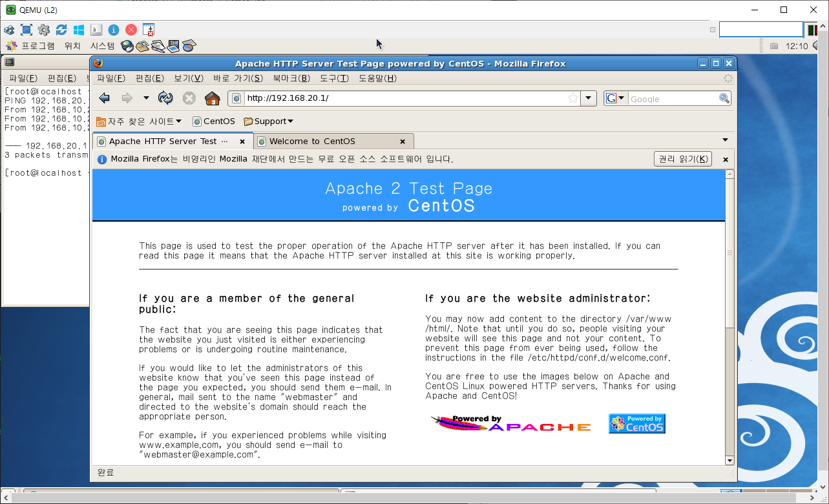
Task: Open the back/forward history dropdown arrow
Action: [x=146, y=98]
